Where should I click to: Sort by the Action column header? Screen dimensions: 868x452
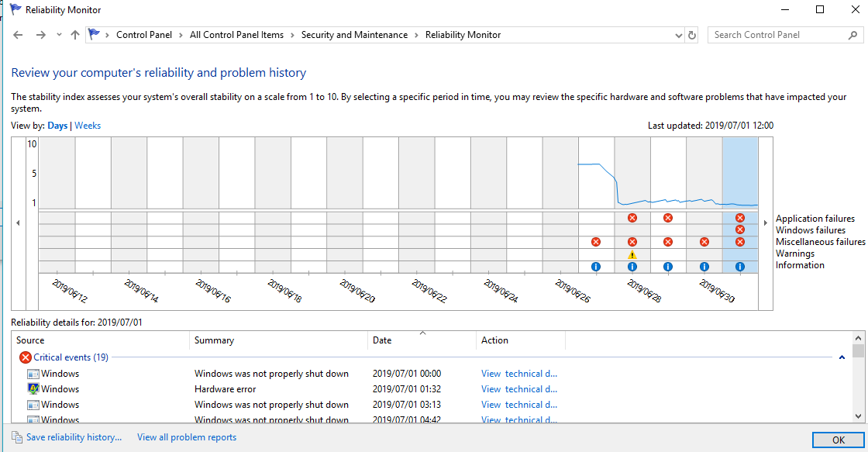(521, 340)
